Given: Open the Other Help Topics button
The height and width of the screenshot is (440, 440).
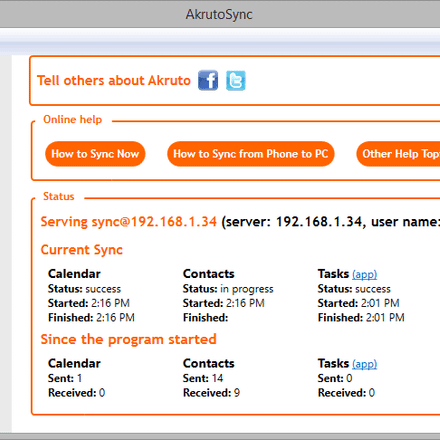Looking at the screenshot, I should [x=398, y=154].
